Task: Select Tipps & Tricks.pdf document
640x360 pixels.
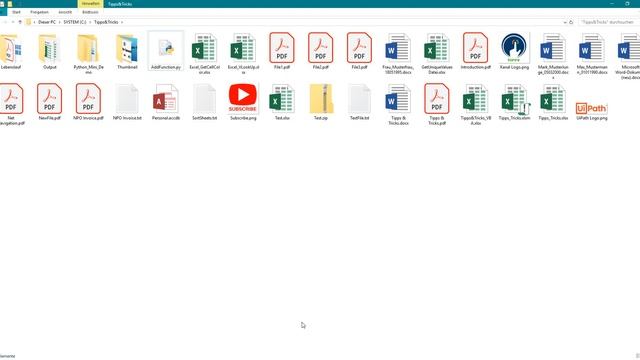Action: [x=437, y=104]
